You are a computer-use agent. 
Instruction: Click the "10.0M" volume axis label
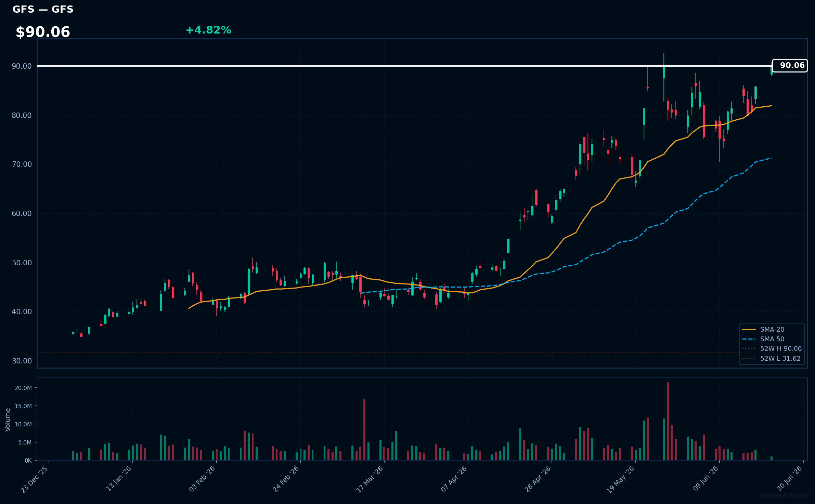point(23,424)
